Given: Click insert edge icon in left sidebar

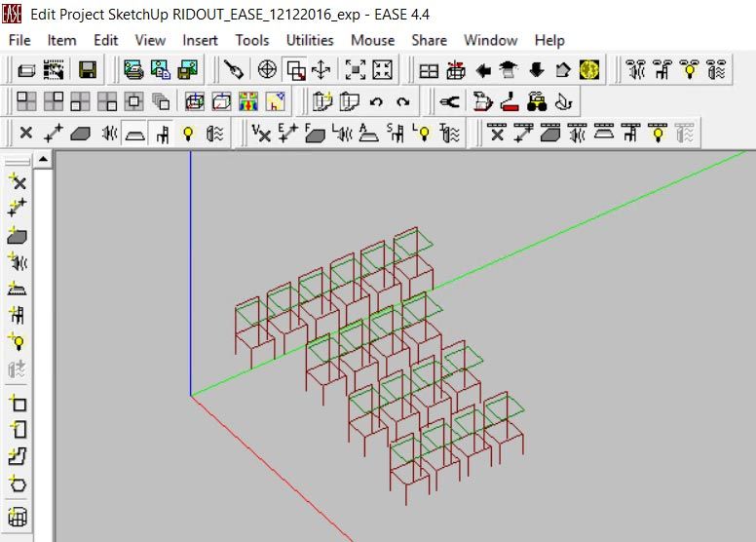Looking at the screenshot, I should (x=18, y=208).
